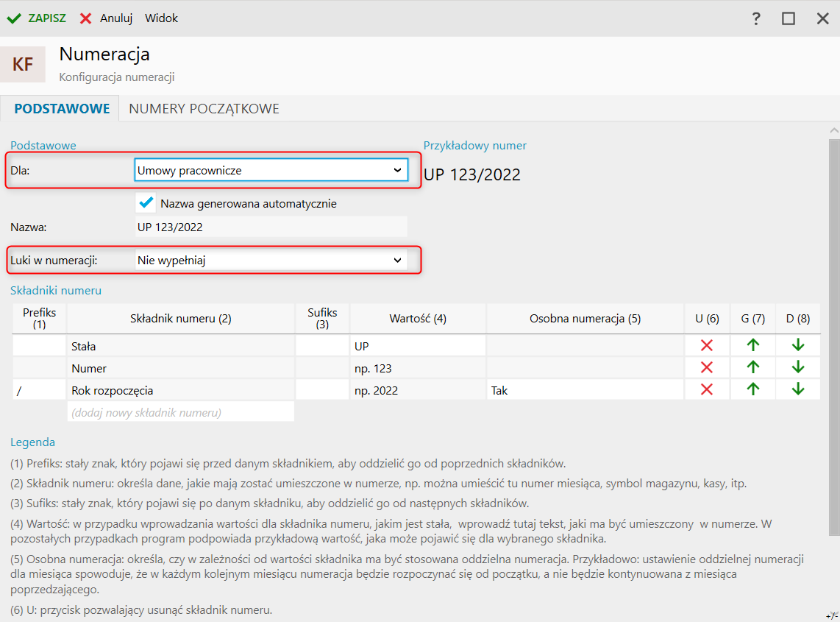Open the Dla document type dropdown

point(271,170)
